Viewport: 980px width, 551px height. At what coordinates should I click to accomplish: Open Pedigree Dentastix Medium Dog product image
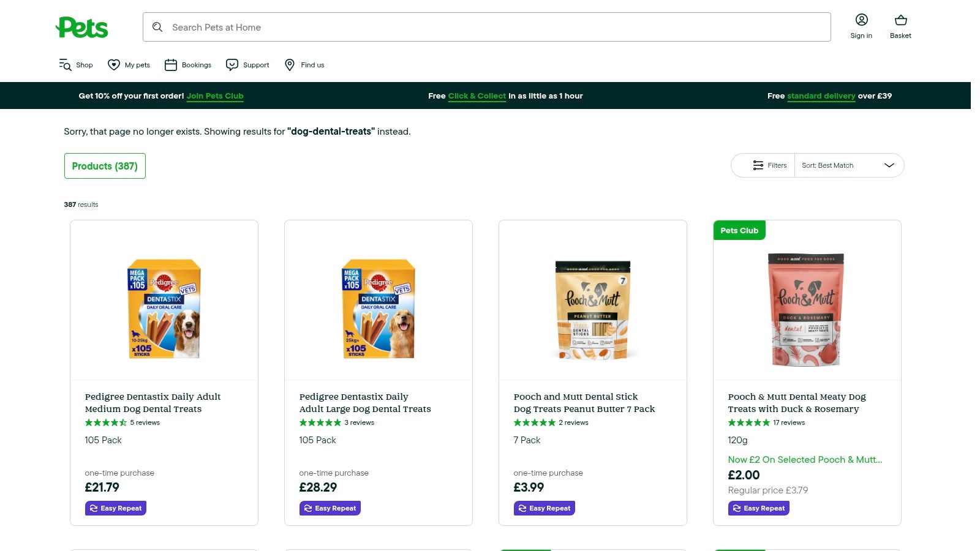(x=164, y=309)
